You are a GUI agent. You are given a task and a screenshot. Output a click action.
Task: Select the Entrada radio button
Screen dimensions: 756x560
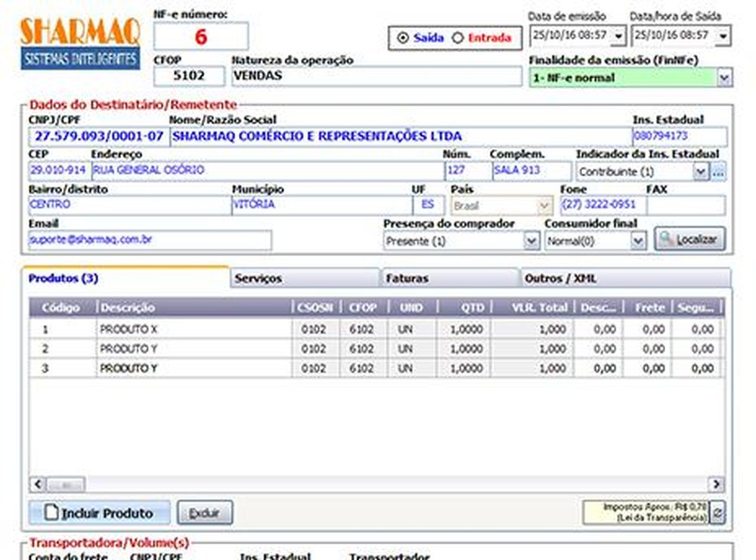[x=457, y=38]
